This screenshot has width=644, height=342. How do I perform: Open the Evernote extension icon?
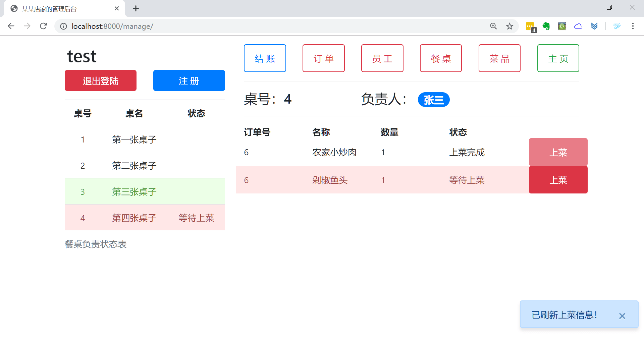pos(546,26)
